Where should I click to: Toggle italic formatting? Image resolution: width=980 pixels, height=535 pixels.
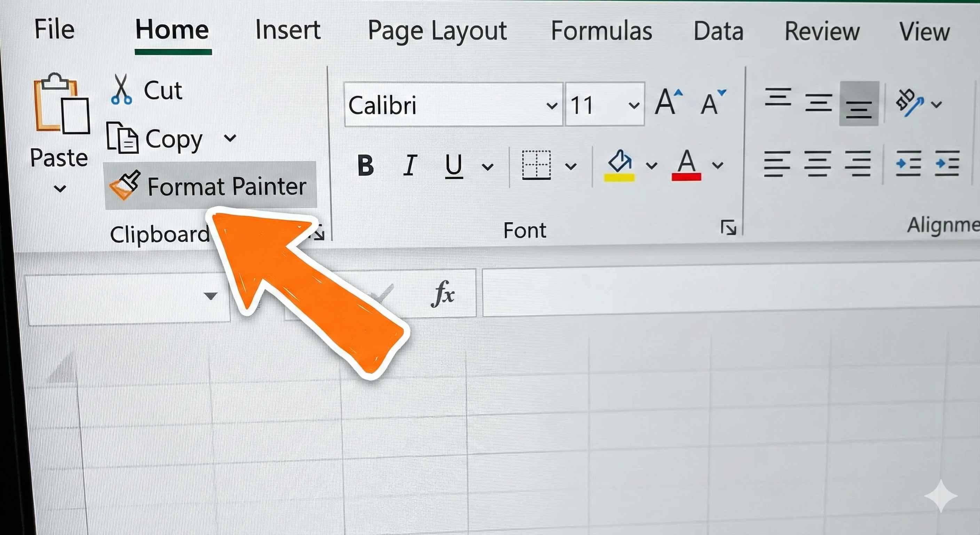(410, 166)
